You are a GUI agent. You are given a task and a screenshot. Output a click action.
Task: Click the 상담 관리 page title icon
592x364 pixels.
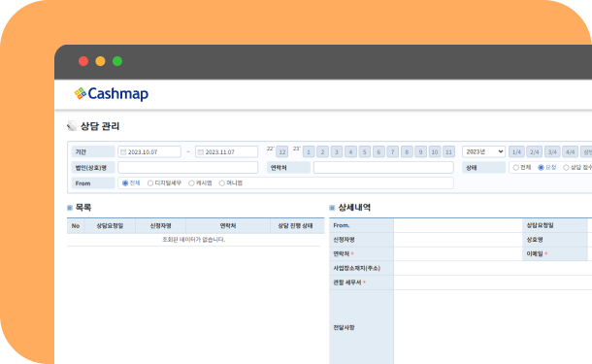[72, 126]
